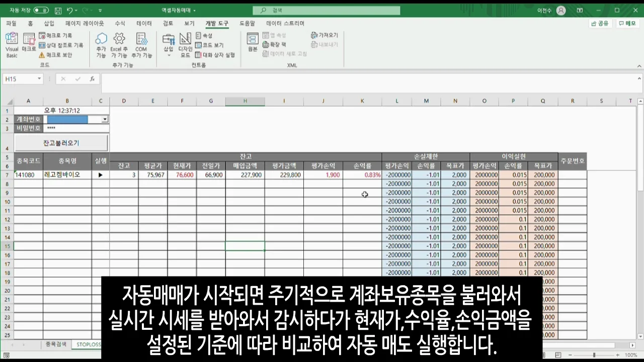Click the run arrow for 레고켐바이오
The image size is (644, 362).
(101, 175)
